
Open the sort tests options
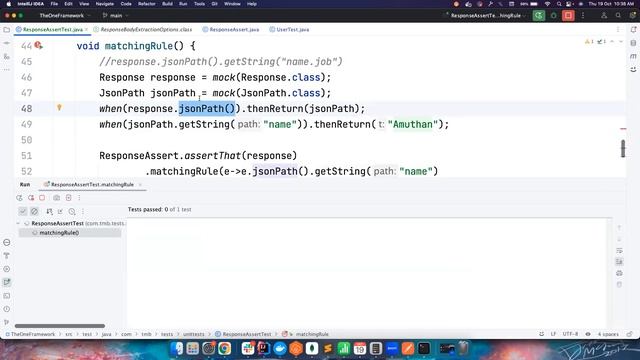coord(49,211)
